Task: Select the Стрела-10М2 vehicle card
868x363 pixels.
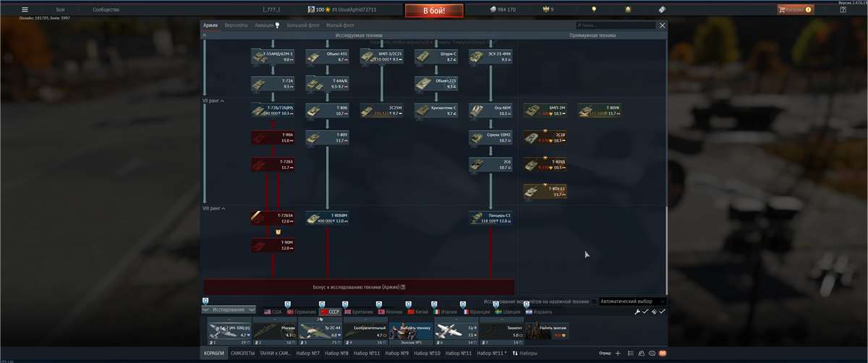Action: pyautogui.click(x=490, y=137)
